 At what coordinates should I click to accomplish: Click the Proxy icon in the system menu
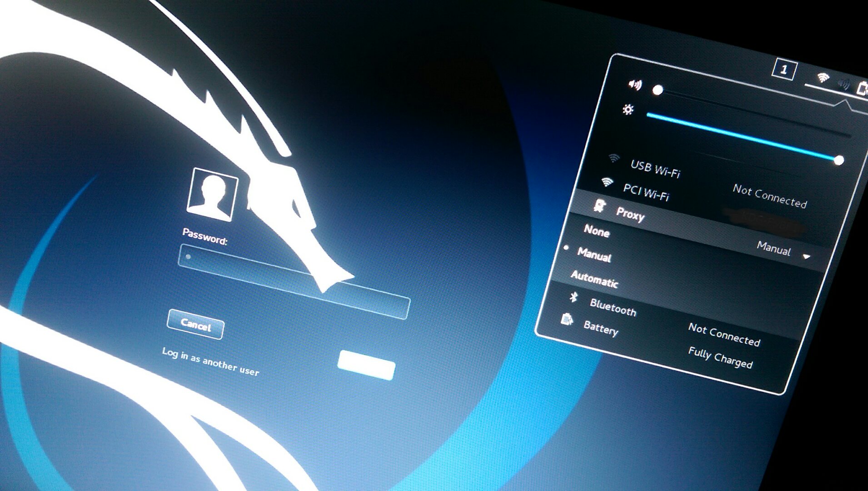point(600,206)
